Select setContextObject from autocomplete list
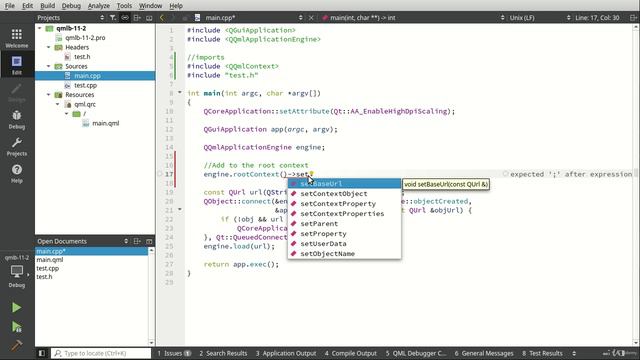The width and height of the screenshot is (640, 360). 344,193
